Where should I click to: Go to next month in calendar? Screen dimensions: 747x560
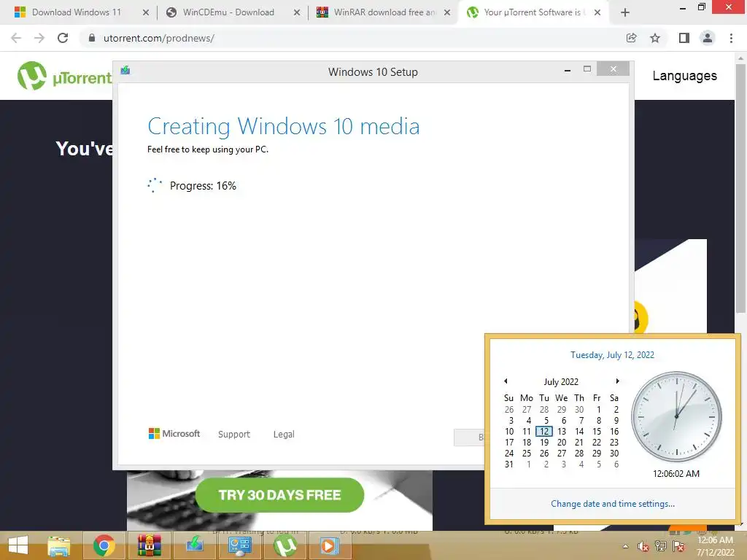coord(617,381)
